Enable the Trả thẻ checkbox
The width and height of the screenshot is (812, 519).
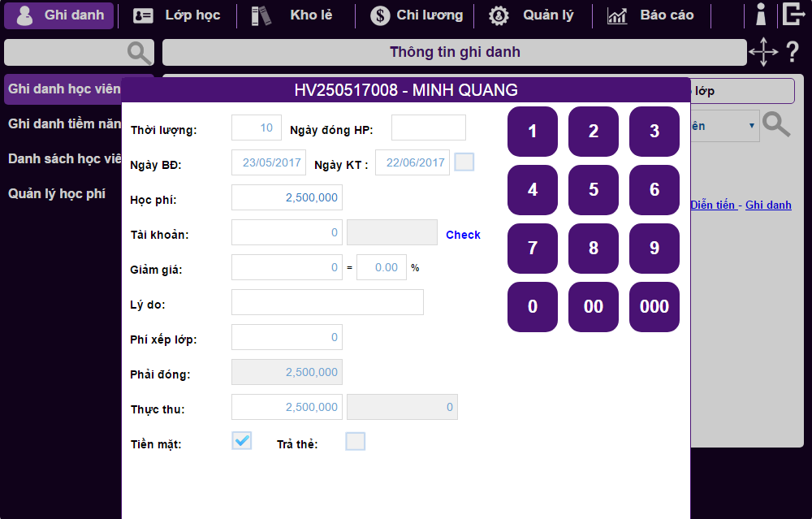click(x=355, y=441)
